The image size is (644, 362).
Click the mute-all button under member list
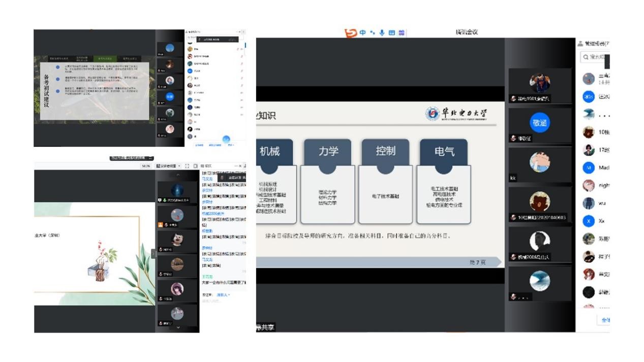pos(604,320)
